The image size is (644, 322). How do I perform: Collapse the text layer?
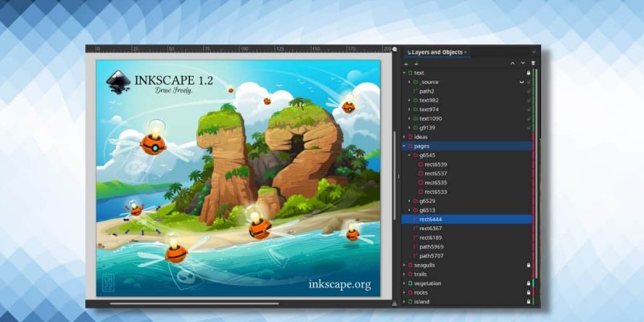(x=404, y=72)
